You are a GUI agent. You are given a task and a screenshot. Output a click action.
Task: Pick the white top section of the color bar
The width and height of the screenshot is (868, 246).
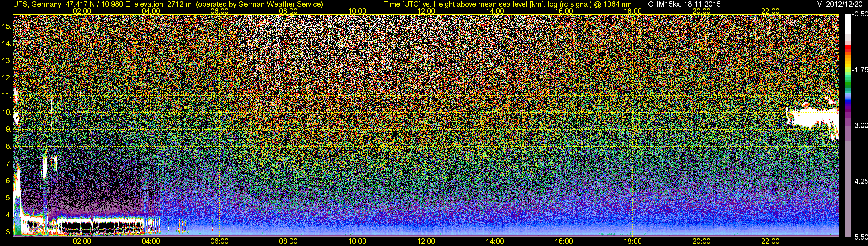(848, 24)
